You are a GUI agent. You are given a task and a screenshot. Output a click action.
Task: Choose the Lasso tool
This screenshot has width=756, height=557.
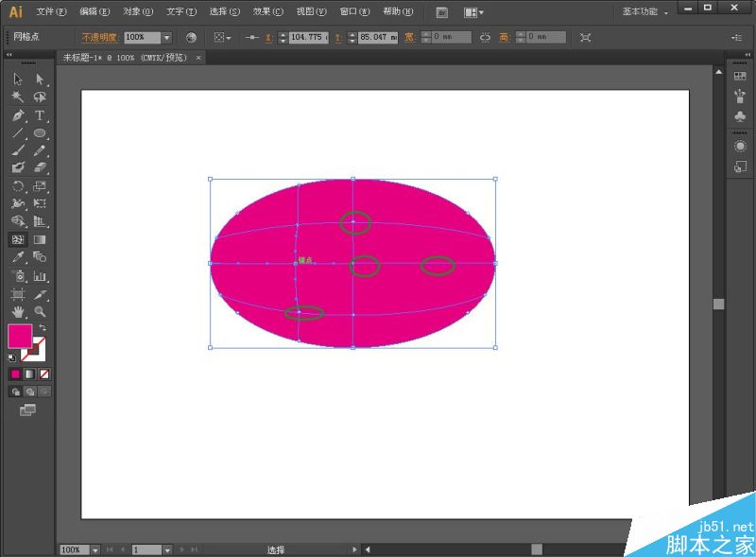(x=40, y=97)
